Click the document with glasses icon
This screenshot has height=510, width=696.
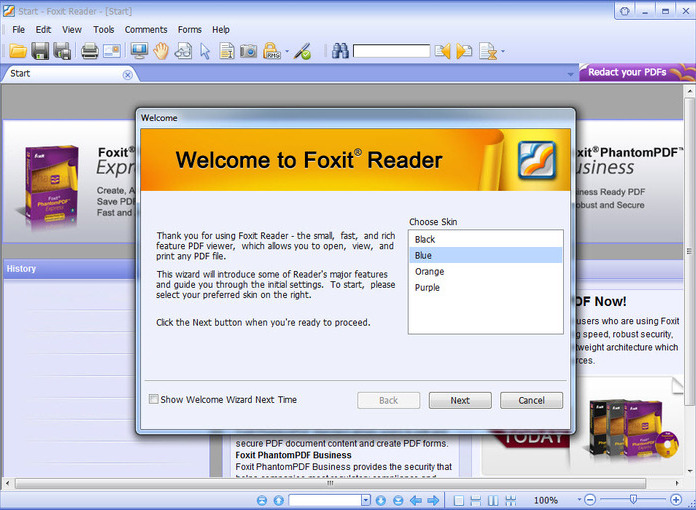coord(183,51)
